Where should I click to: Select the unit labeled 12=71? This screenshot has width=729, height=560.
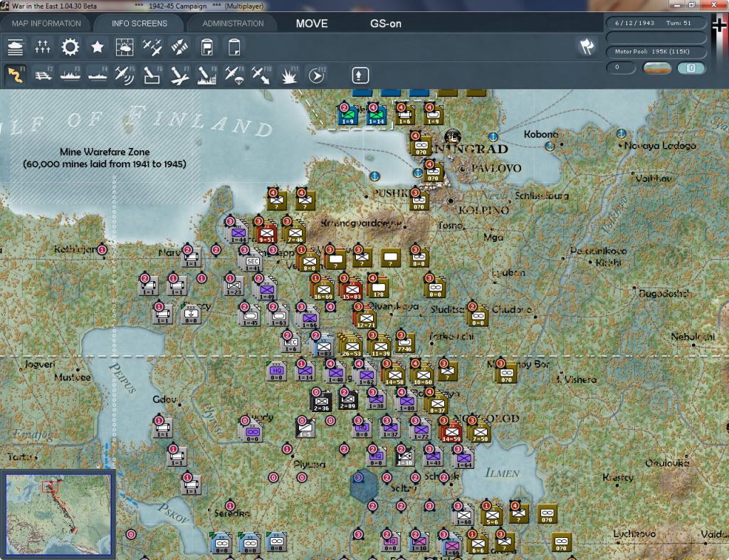(x=366, y=318)
